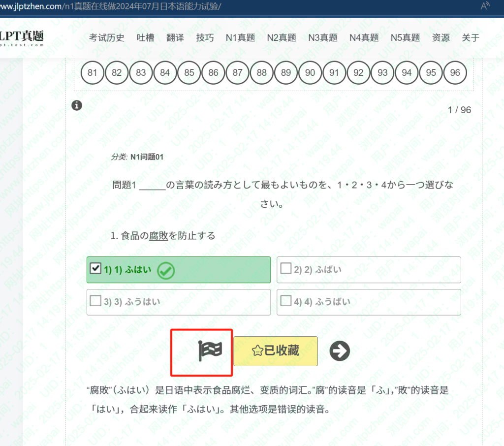This screenshot has height=446, width=504.
Task: Click the 1 / 96 progress counter
Action: tap(459, 110)
